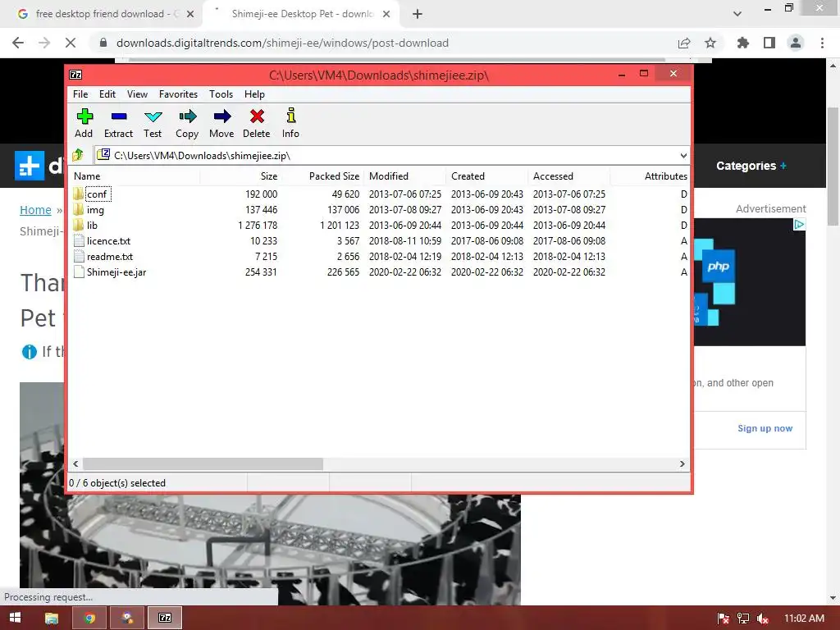Click the Home breadcrumb link

coord(35,210)
